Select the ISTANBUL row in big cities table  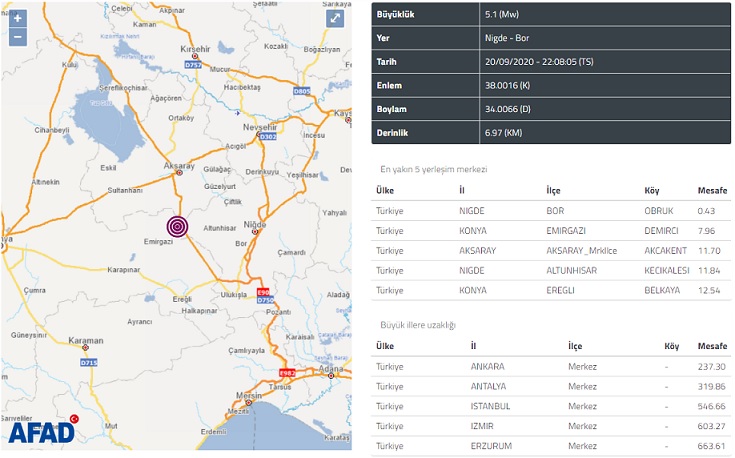pos(551,406)
